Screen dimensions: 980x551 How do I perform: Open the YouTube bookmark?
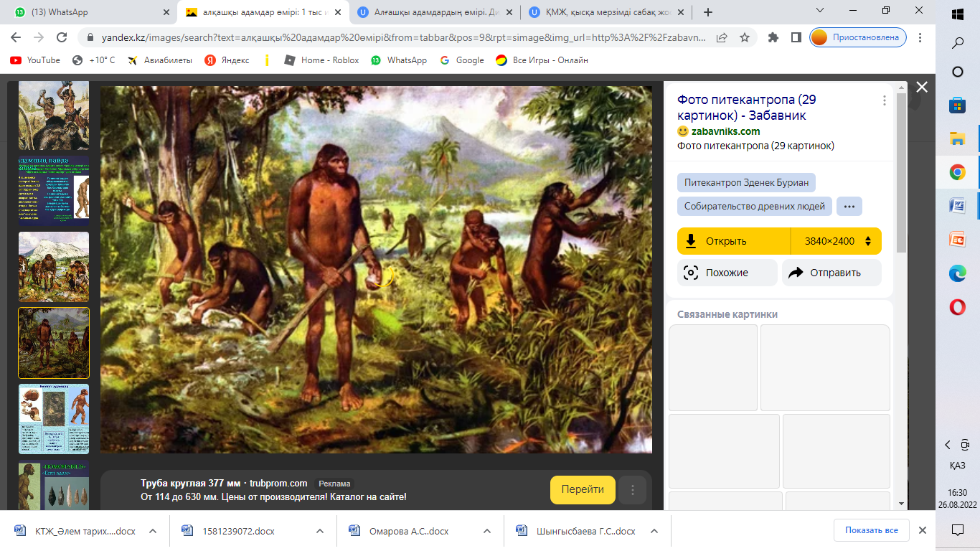pos(35,60)
